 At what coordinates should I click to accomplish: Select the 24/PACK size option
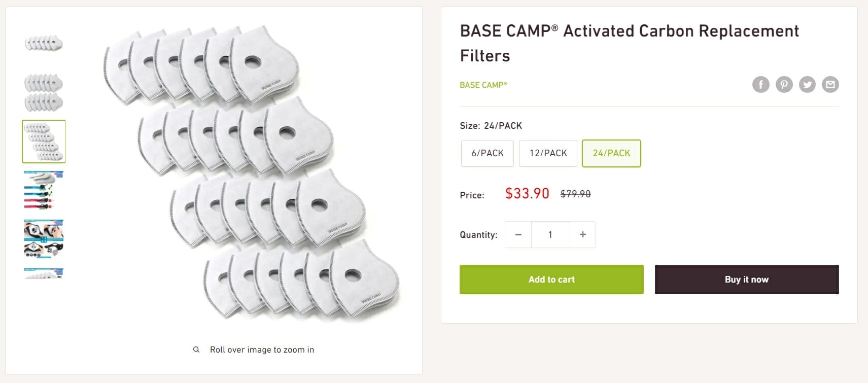[x=611, y=153]
